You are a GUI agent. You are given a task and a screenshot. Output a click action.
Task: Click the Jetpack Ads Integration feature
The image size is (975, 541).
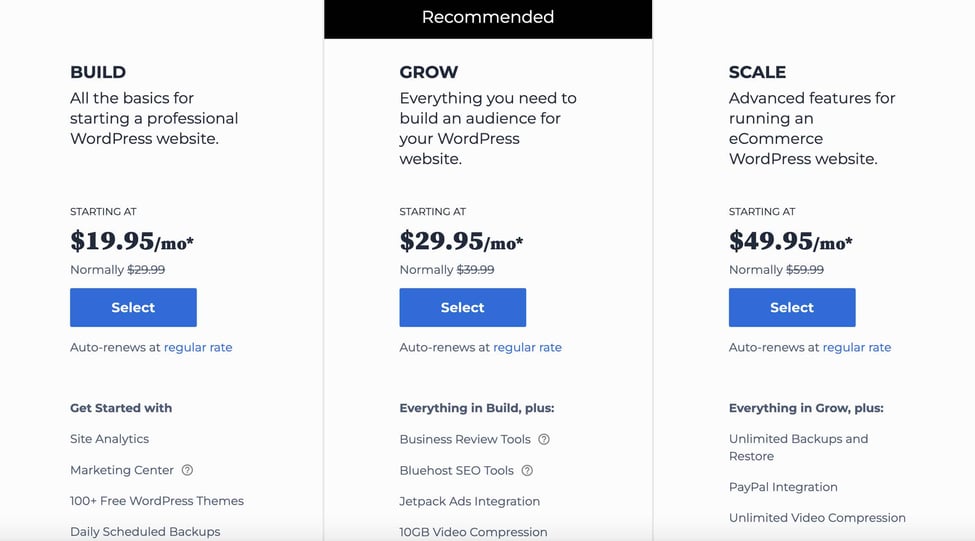tap(469, 501)
